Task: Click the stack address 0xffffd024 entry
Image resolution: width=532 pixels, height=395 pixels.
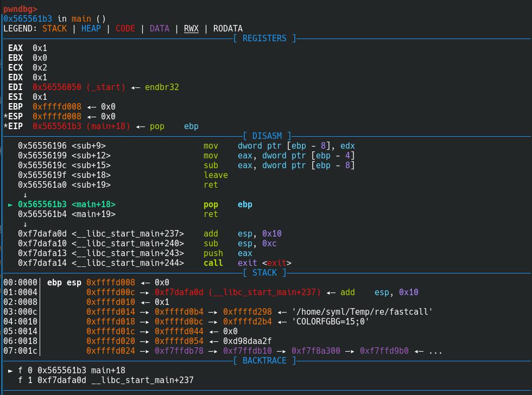Action: click(x=111, y=351)
